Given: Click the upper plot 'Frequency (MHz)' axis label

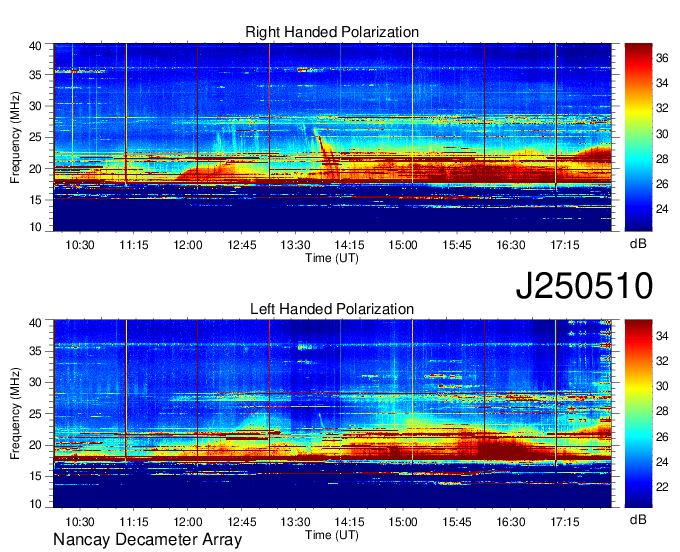Looking at the screenshot, I should [x=15, y=137].
